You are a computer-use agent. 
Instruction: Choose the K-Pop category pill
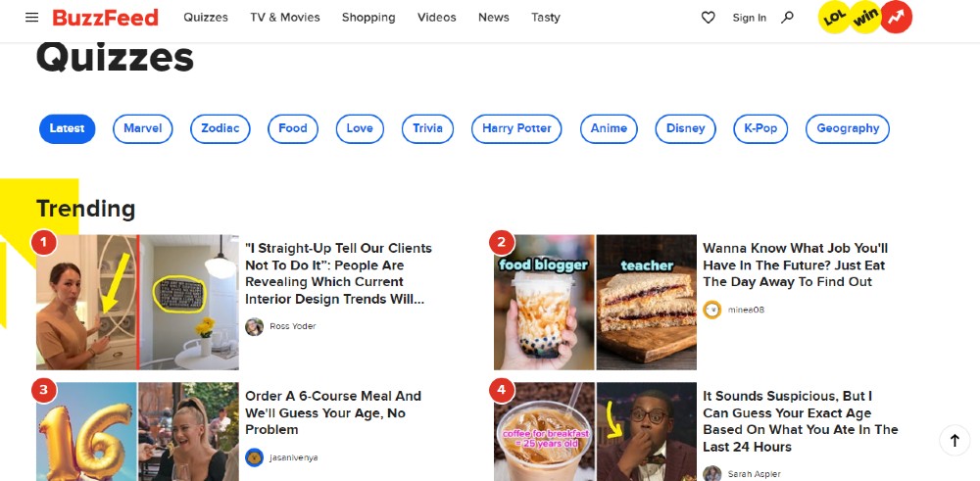click(x=760, y=128)
